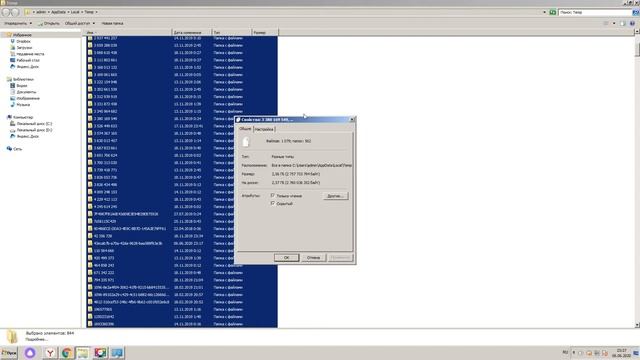
Task: Switch to the Explorer taskbar button
Action: tap(83, 353)
